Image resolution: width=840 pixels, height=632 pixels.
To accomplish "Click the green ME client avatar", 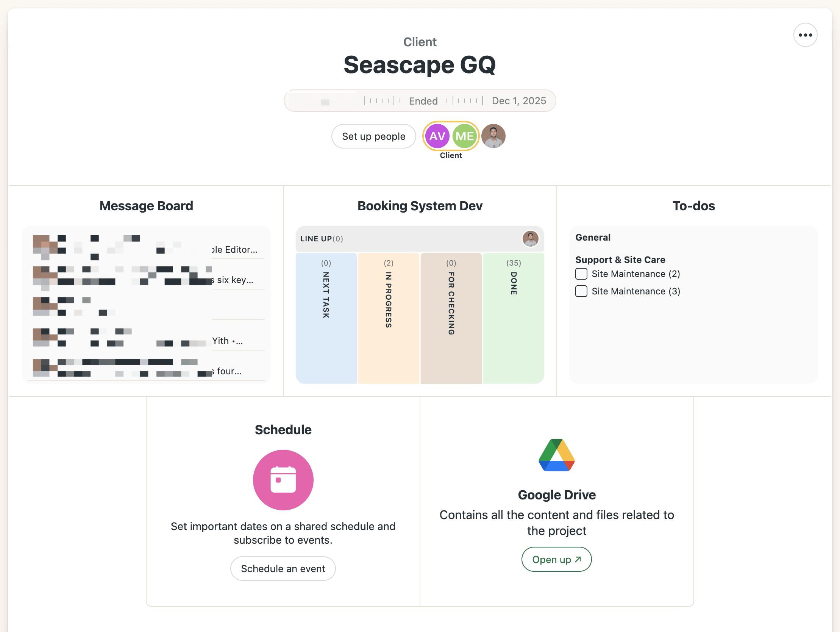I will tap(464, 136).
